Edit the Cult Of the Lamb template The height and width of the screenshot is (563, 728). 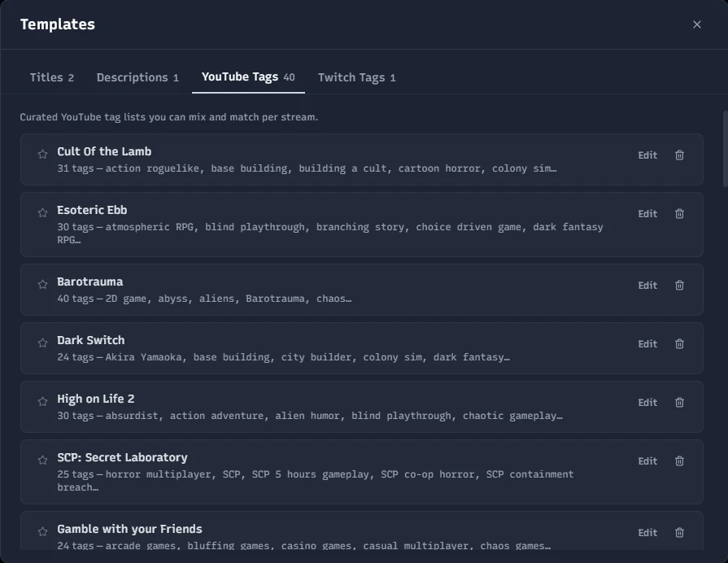pyautogui.click(x=647, y=155)
